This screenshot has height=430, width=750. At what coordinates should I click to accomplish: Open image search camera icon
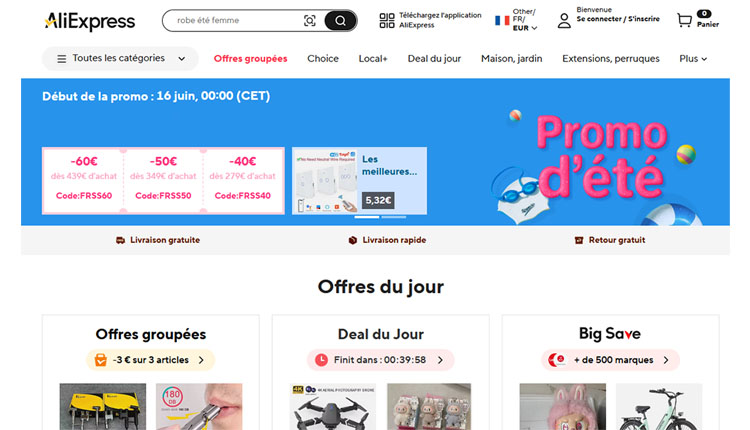pyautogui.click(x=309, y=21)
